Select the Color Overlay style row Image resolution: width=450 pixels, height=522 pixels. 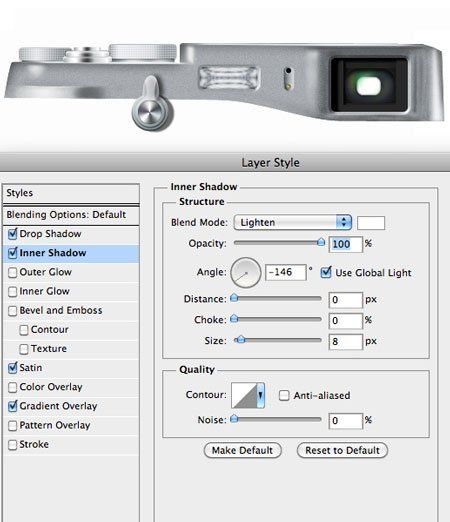tap(71, 387)
